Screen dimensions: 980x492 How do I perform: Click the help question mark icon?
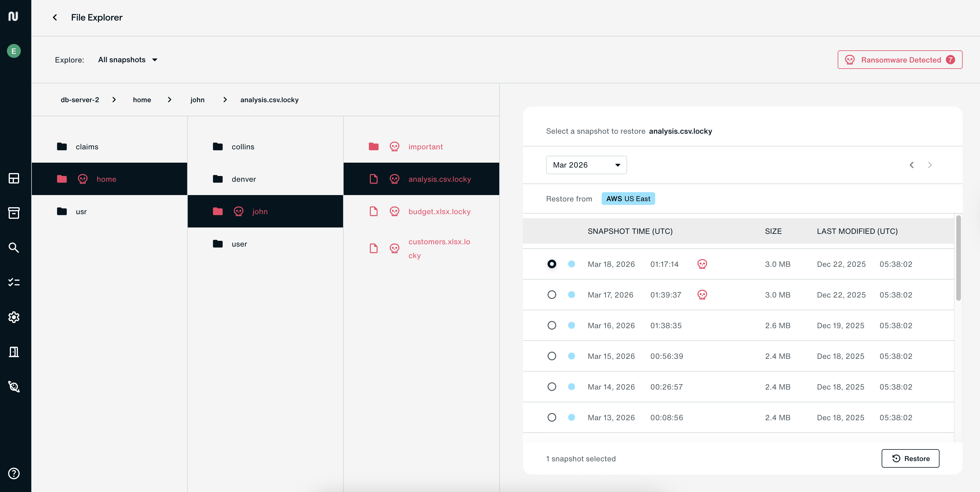[14, 473]
